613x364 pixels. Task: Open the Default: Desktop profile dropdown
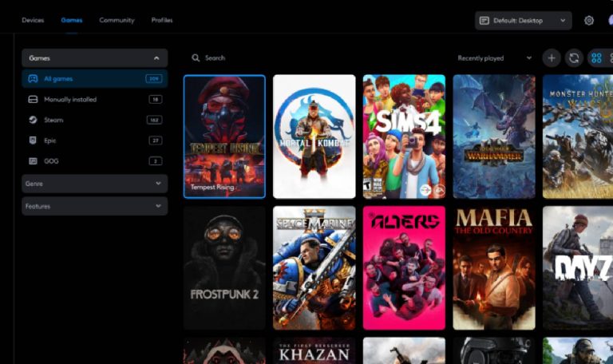tap(523, 20)
